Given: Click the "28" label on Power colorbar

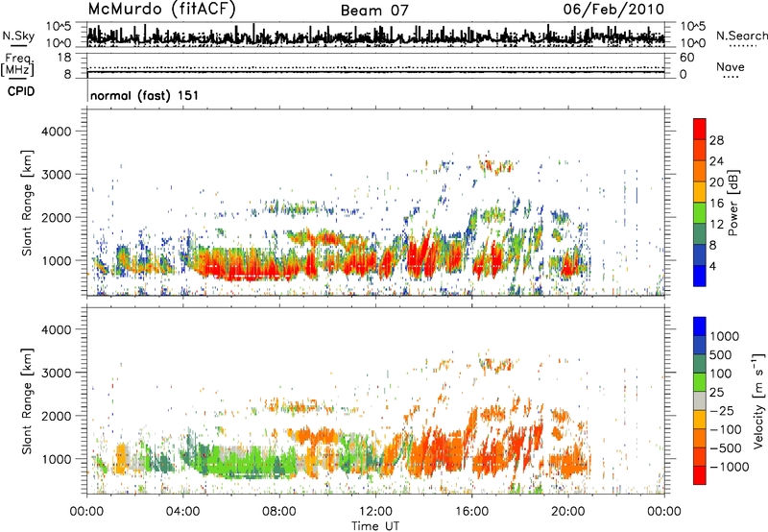Looking at the screenshot, I should pyautogui.click(x=716, y=140).
